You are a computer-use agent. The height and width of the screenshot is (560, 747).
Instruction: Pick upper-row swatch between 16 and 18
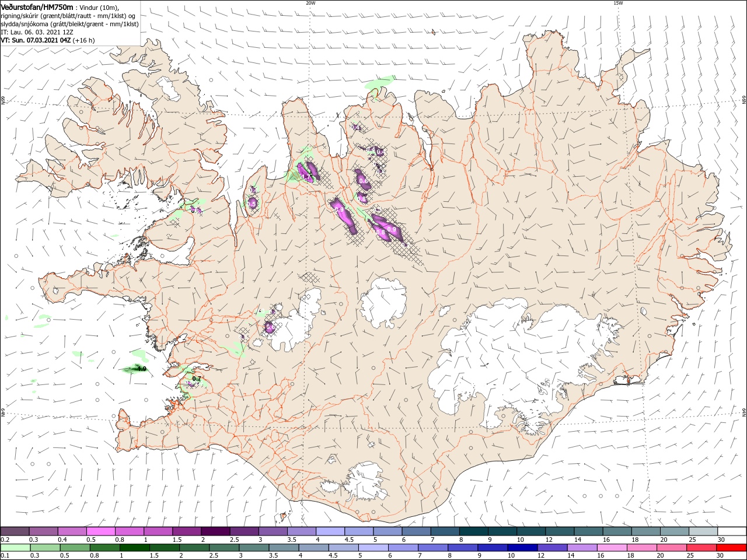click(618, 531)
